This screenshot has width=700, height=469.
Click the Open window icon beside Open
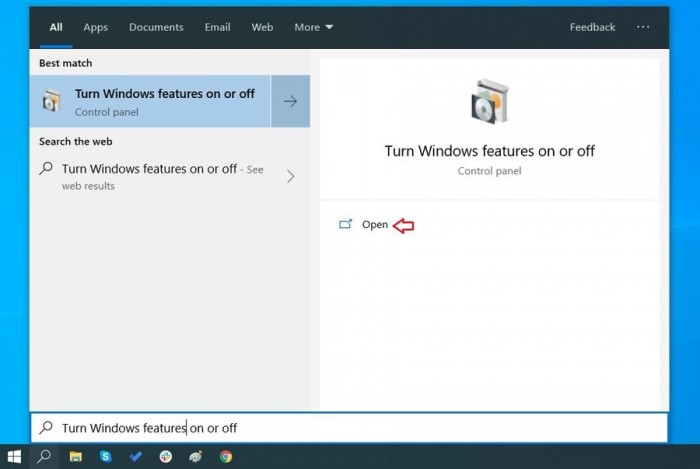tap(346, 224)
